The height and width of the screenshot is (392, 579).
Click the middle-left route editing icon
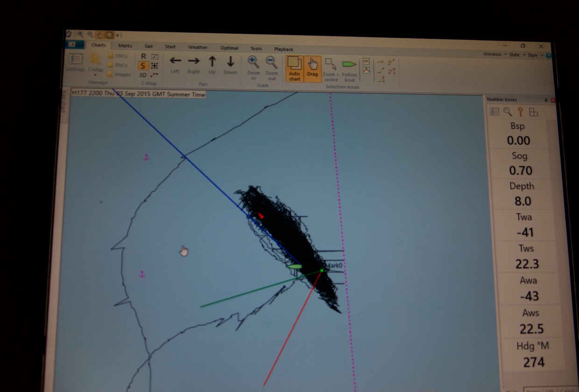click(381, 71)
